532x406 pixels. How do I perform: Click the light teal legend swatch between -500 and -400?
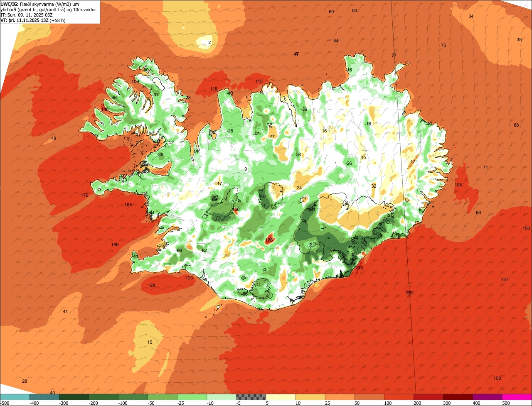coord(15,397)
